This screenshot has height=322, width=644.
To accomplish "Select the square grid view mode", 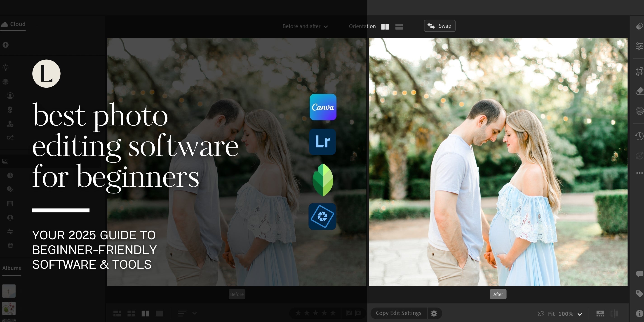I will tap(131, 313).
